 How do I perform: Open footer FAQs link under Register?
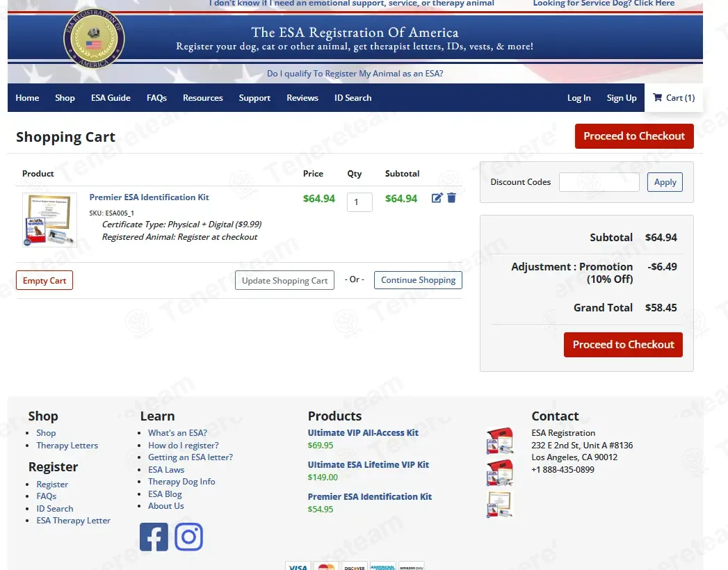coord(47,496)
